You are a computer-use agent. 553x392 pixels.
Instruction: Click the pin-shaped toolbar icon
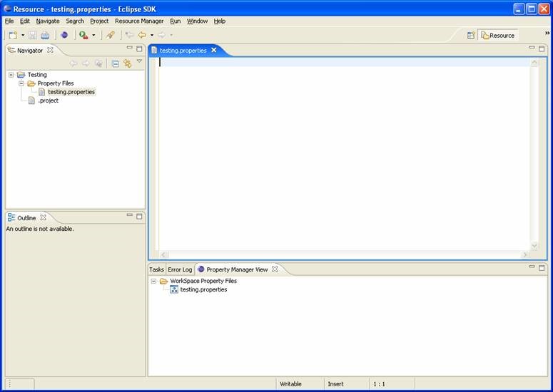111,35
